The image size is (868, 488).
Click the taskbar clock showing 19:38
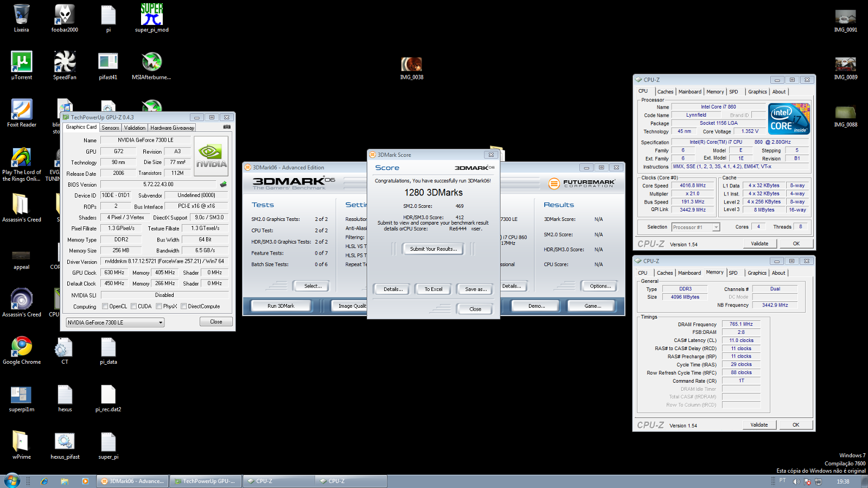click(843, 481)
